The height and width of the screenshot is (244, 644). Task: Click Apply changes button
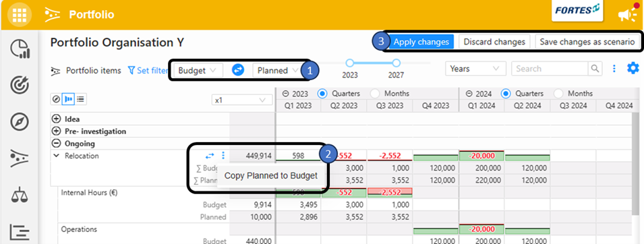[421, 42]
